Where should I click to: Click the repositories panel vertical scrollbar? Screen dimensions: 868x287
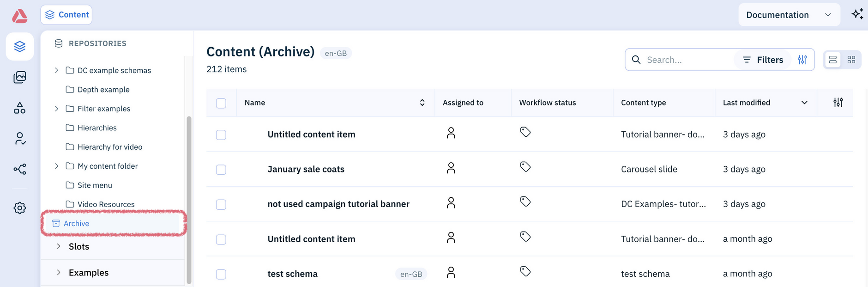point(189,200)
